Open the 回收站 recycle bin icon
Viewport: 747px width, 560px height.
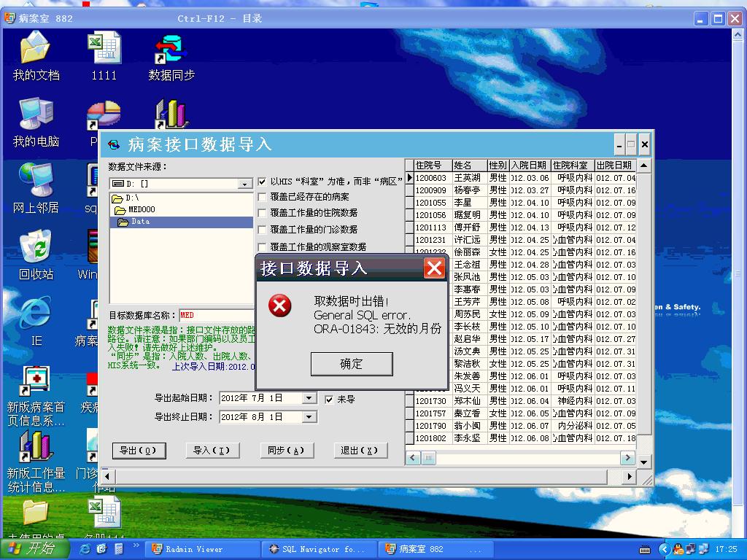36,255
